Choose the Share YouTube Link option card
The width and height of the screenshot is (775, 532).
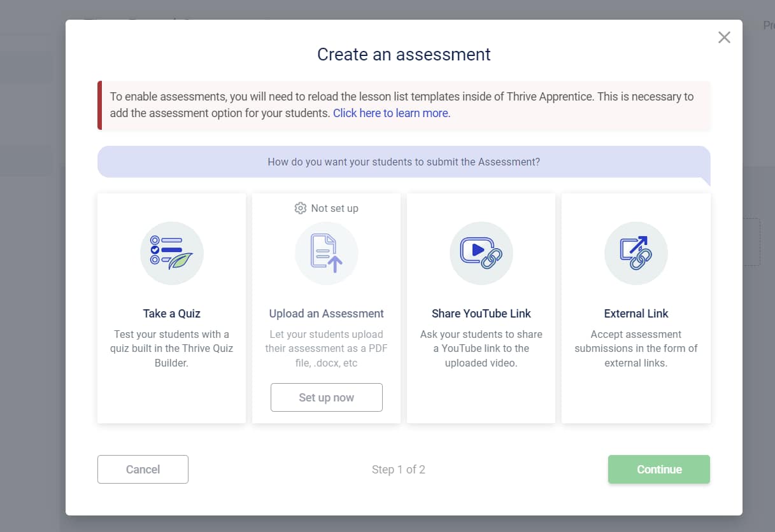pyautogui.click(x=481, y=309)
